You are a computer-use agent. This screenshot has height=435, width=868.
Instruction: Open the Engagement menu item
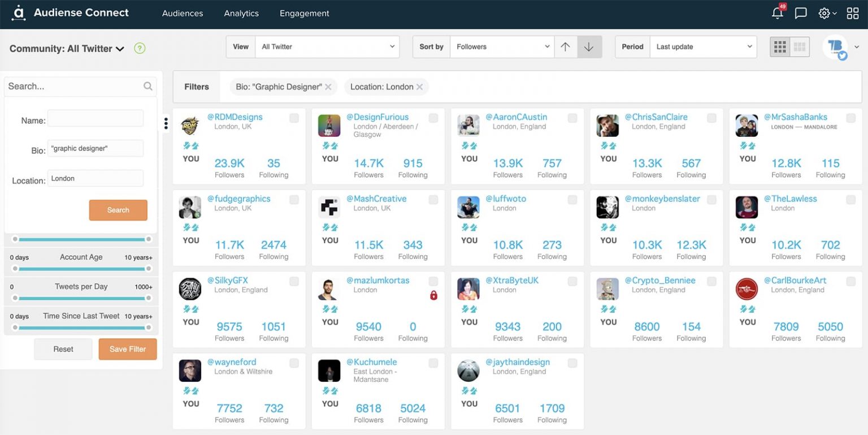pyautogui.click(x=304, y=13)
